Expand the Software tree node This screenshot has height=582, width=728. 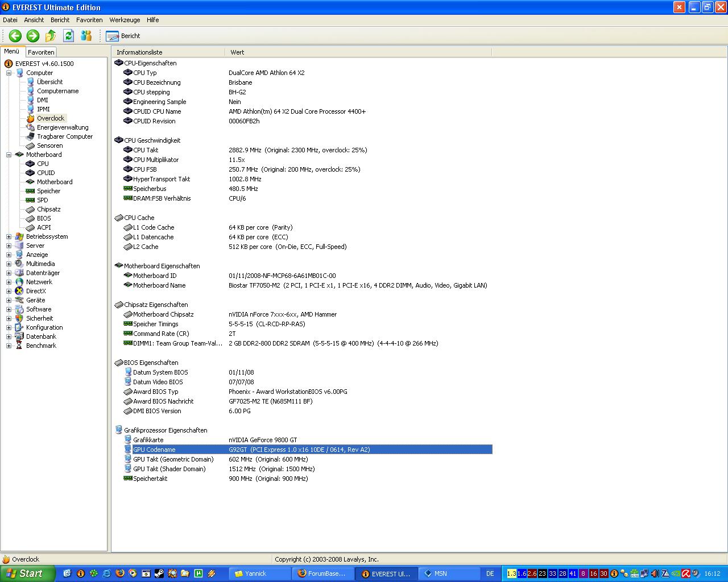point(9,309)
